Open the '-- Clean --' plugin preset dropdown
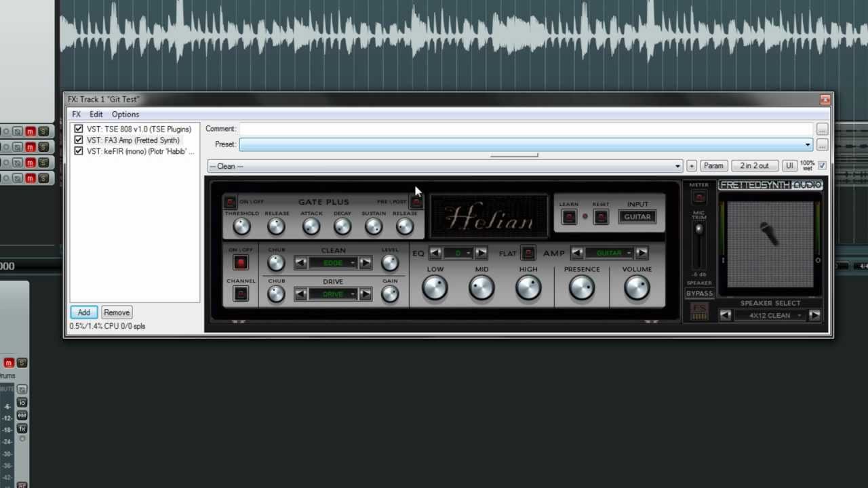Image resolution: width=868 pixels, height=488 pixels. click(445, 166)
